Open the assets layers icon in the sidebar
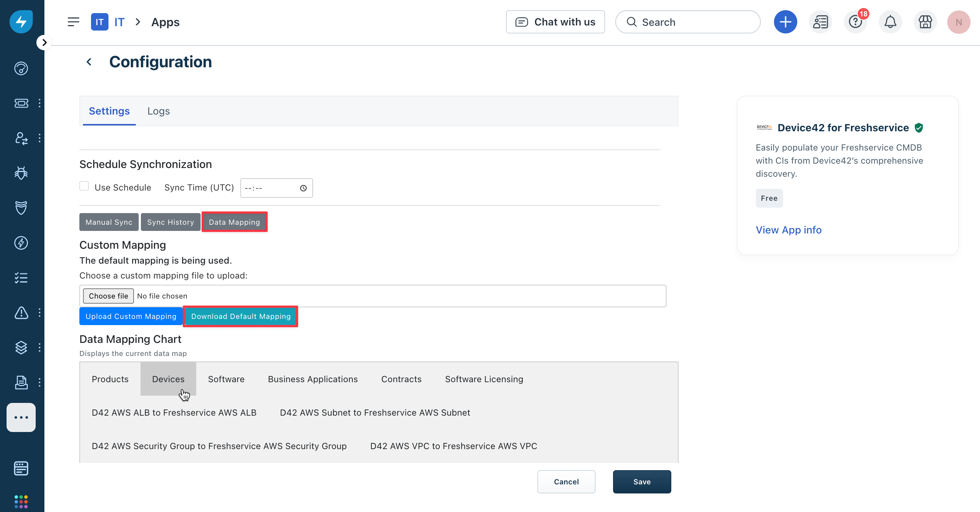This screenshot has height=512, width=980. coord(21,347)
